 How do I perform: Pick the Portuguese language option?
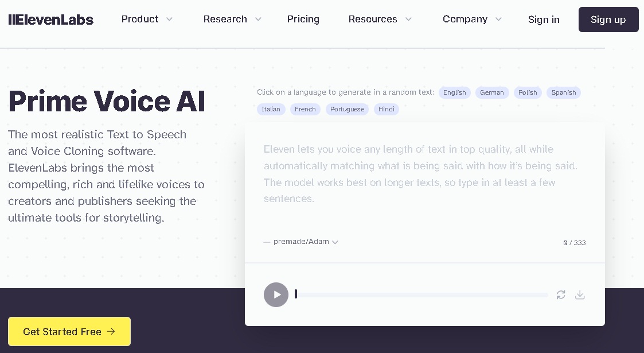(347, 109)
